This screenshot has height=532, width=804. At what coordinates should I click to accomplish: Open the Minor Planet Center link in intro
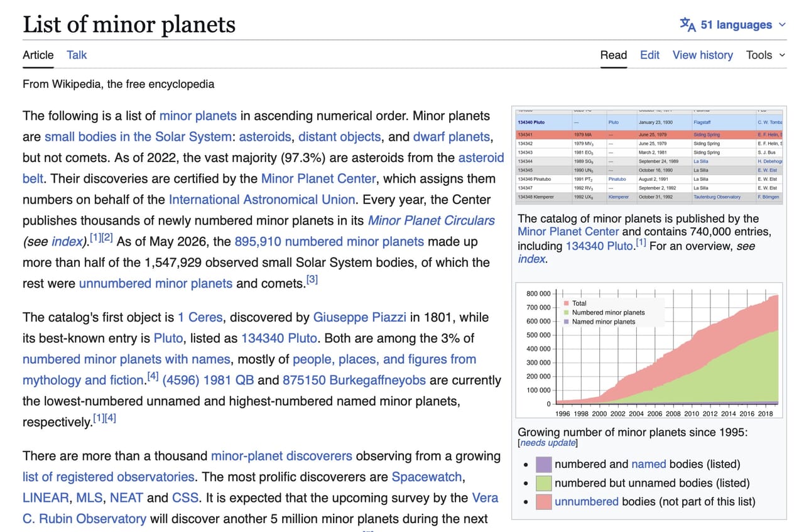pyautogui.click(x=318, y=178)
